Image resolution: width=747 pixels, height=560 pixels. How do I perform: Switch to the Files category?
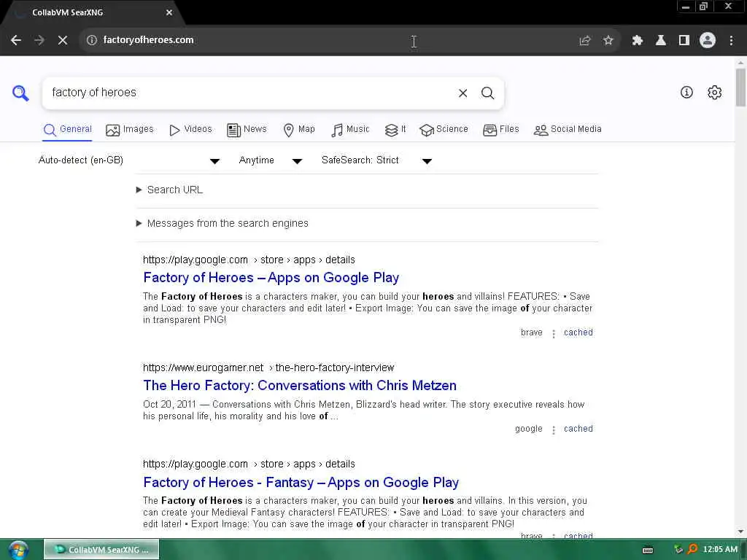tap(500, 130)
